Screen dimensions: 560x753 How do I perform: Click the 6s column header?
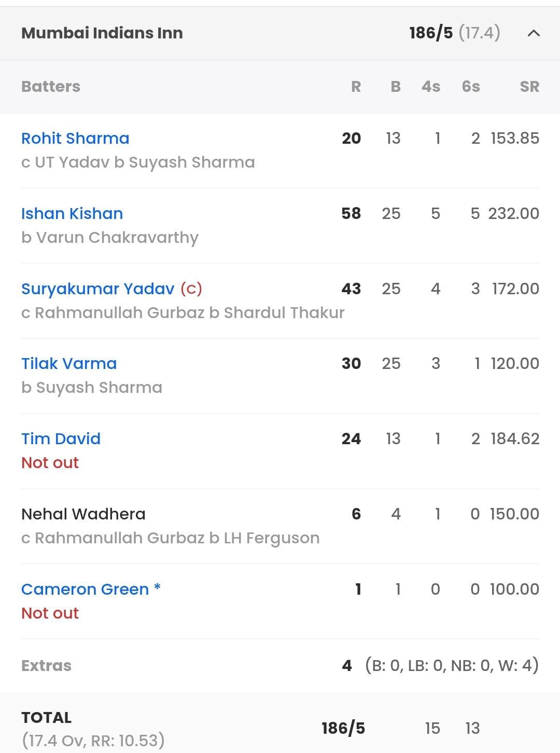click(x=470, y=87)
